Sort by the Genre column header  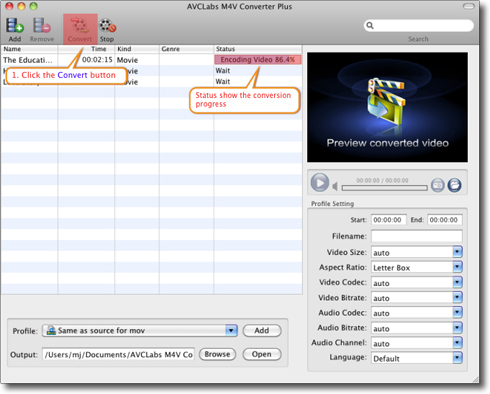[186, 49]
